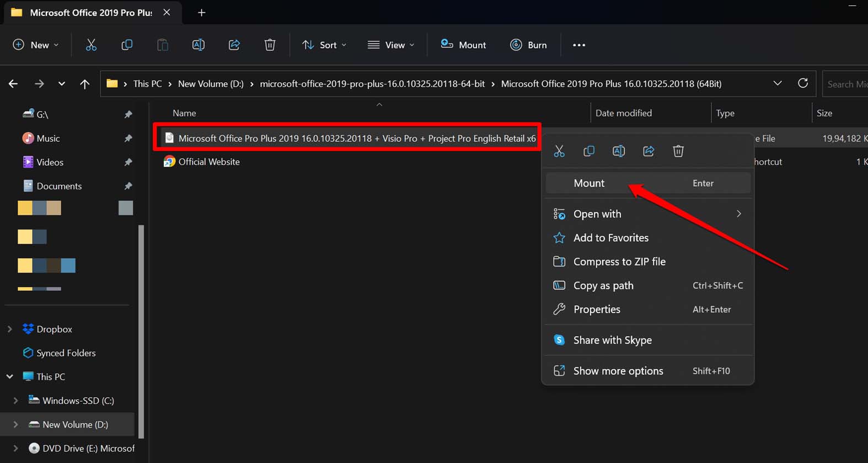This screenshot has width=868, height=463.
Task: Expand the Open with submenu arrow
Action: (x=739, y=214)
